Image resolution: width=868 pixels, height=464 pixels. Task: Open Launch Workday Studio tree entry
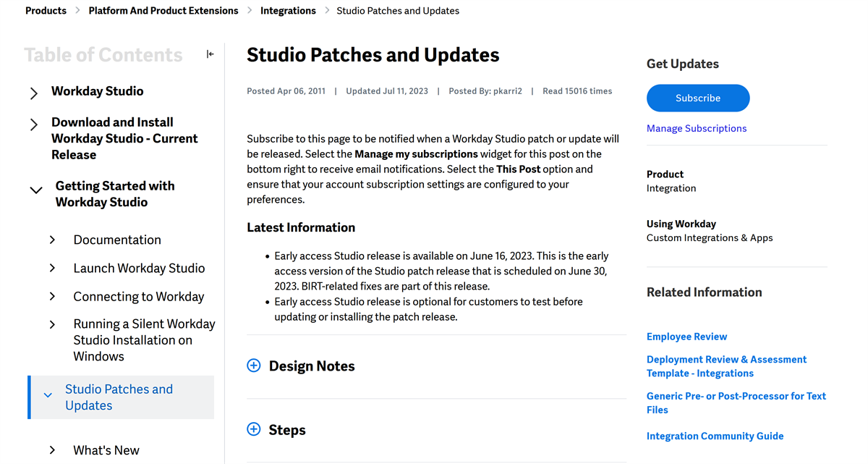pos(139,268)
